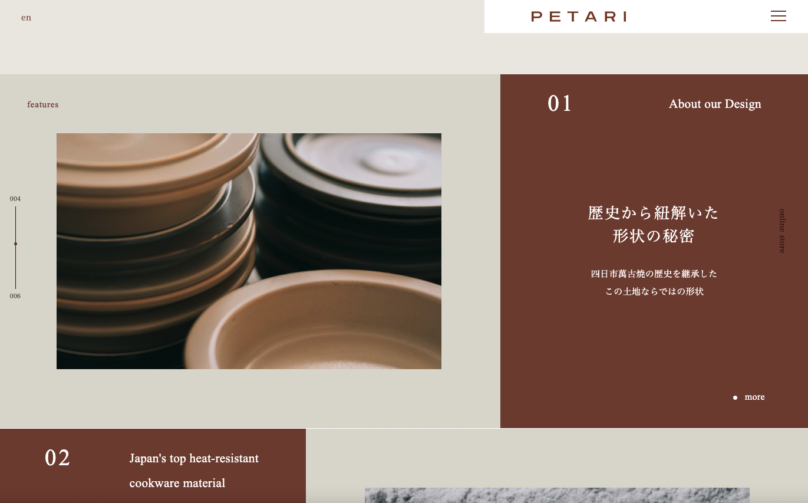
Task: Open Japan's top heat-resistant cookware material
Action: click(194, 471)
